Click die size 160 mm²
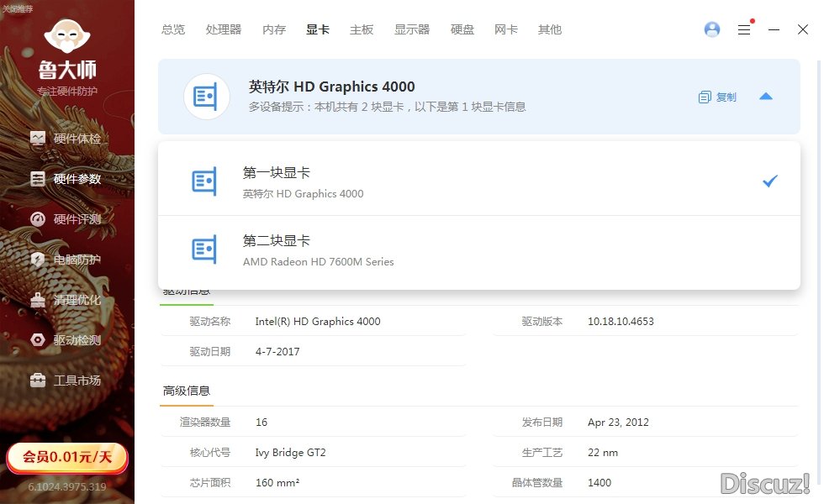824x504 pixels. tap(277, 482)
